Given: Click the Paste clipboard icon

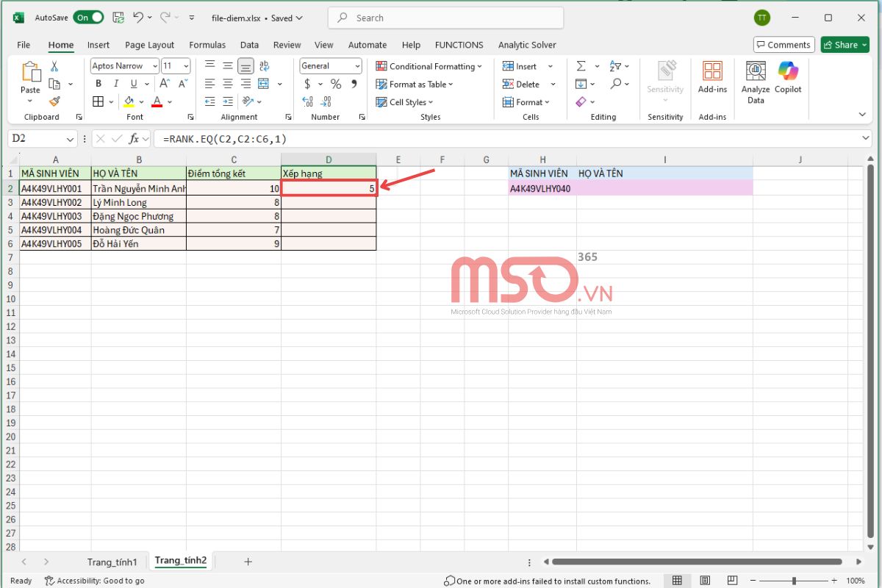Looking at the screenshot, I should [30, 72].
